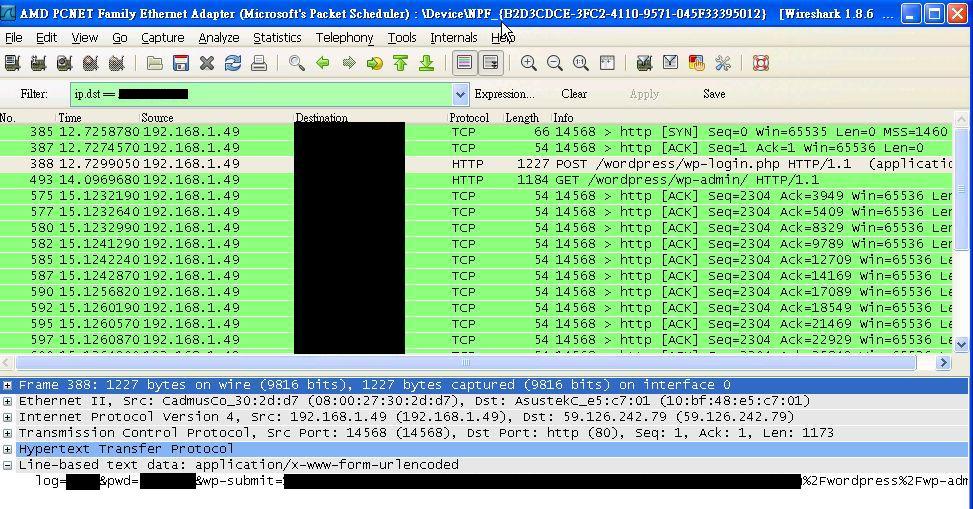This screenshot has height=509, width=973.
Task: Open help lifebuoy icon
Action: (x=761, y=63)
